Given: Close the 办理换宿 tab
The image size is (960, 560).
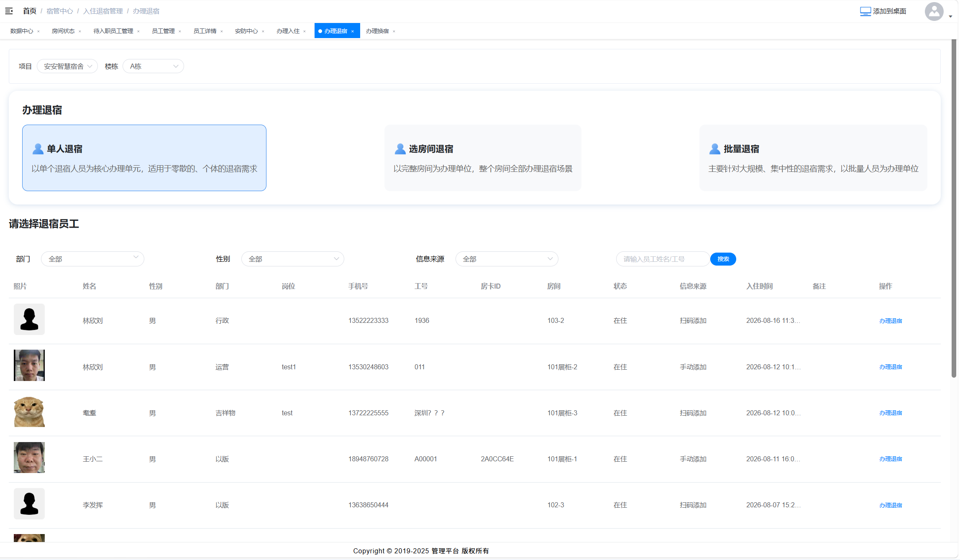Looking at the screenshot, I should coord(394,31).
